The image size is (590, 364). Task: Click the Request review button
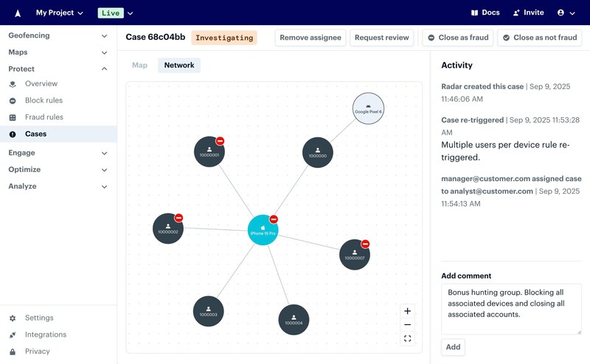point(381,38)
